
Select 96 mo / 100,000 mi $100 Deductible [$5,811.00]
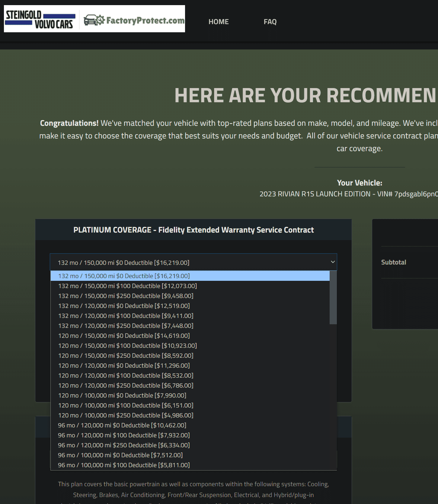click(190, 465)
